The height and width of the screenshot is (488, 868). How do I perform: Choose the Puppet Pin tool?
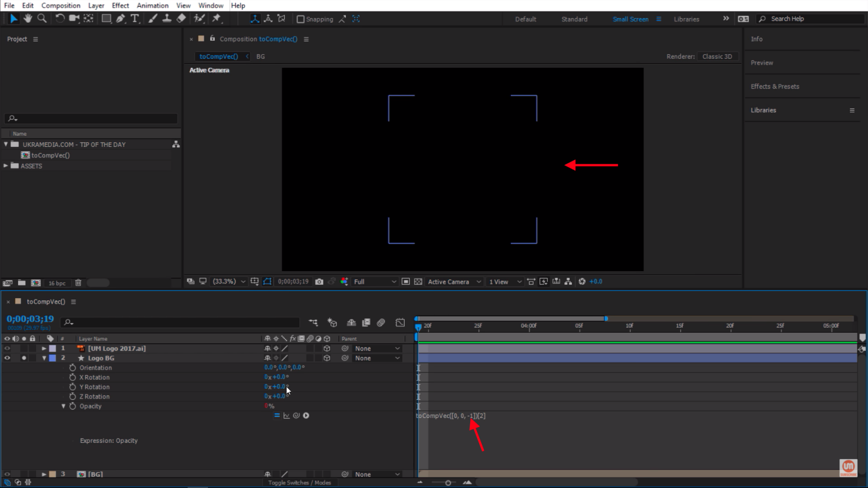(x=216, y=19)
